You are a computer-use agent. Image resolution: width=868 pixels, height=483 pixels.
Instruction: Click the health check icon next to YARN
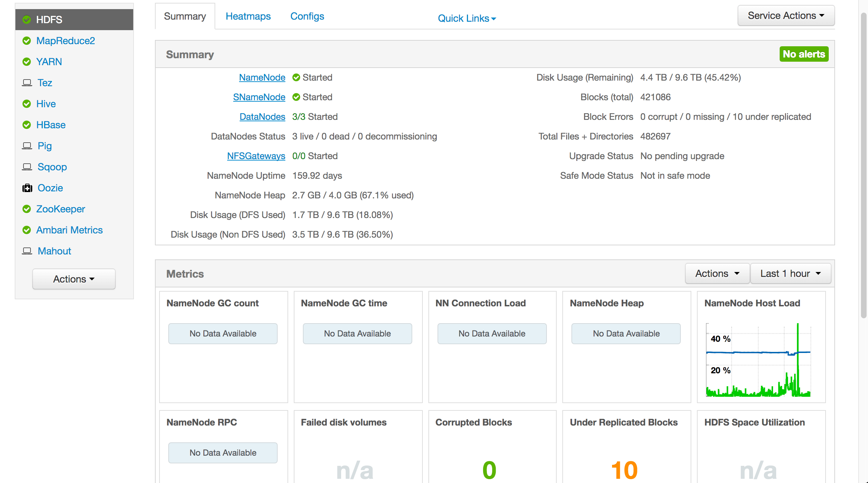point(27,62)
